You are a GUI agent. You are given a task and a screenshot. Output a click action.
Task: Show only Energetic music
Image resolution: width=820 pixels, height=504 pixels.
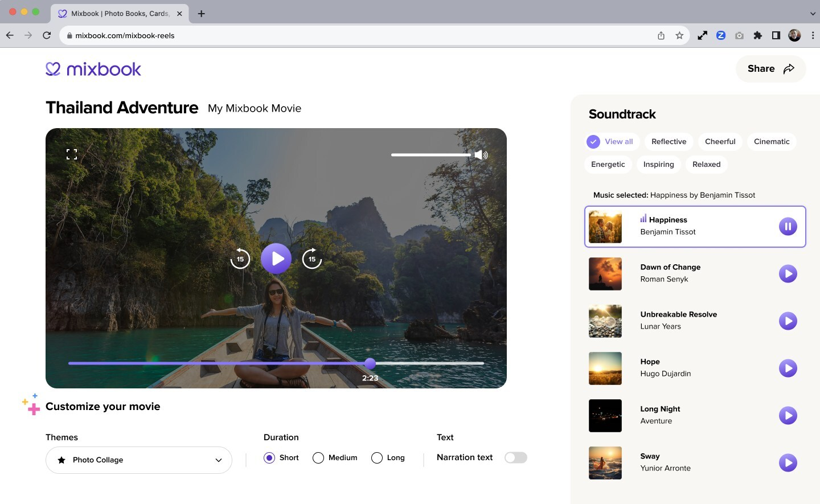coord(608,164)
